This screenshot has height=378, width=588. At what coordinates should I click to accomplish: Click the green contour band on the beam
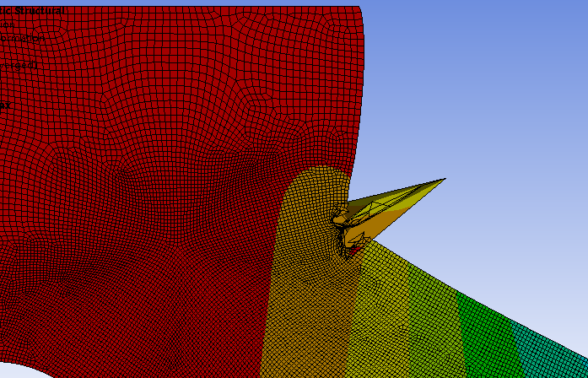pos(489,333)
